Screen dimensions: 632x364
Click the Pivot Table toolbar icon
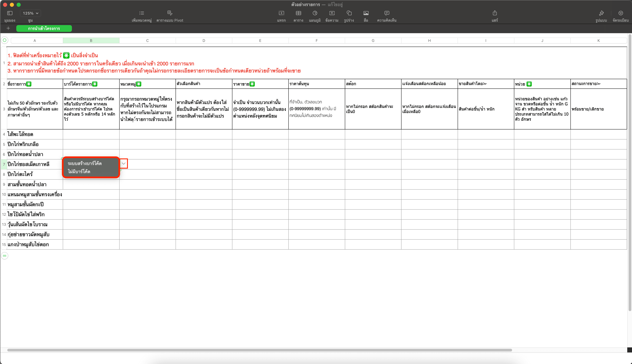[x=170, y=13]
